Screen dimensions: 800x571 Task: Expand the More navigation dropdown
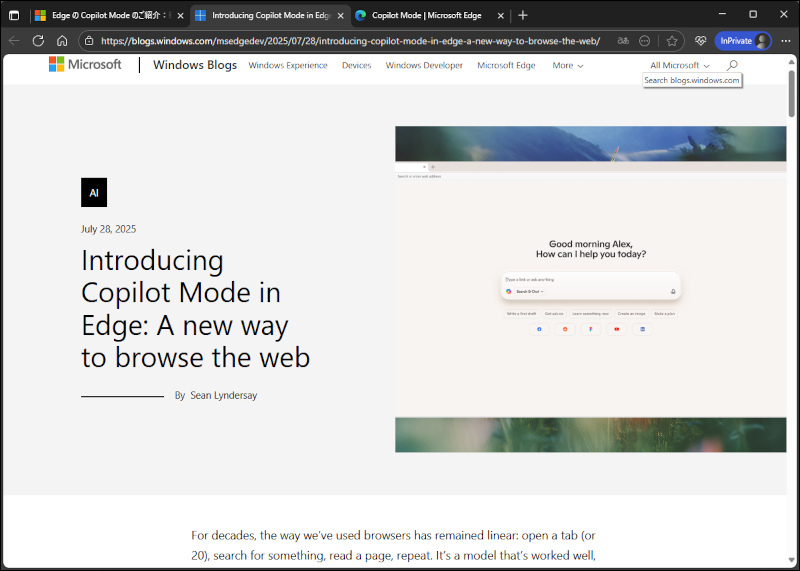[567, 65]
